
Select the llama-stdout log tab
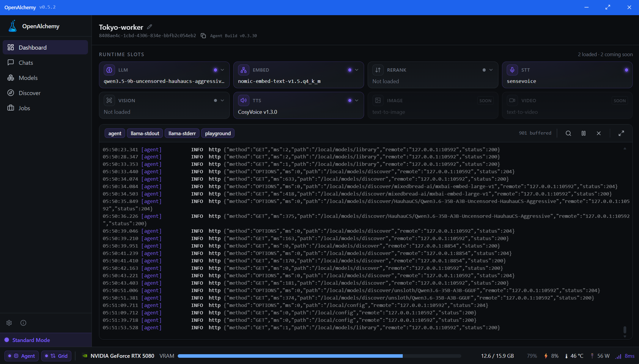pos(145,133)
